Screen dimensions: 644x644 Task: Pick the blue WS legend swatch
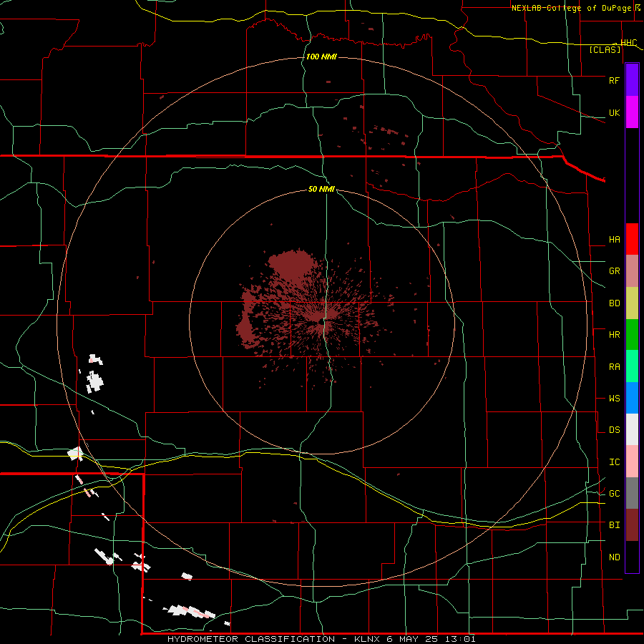(632, 398)
